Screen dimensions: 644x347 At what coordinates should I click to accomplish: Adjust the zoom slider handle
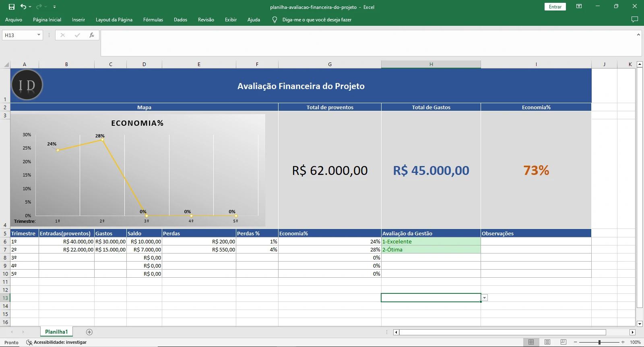(599, 342)
